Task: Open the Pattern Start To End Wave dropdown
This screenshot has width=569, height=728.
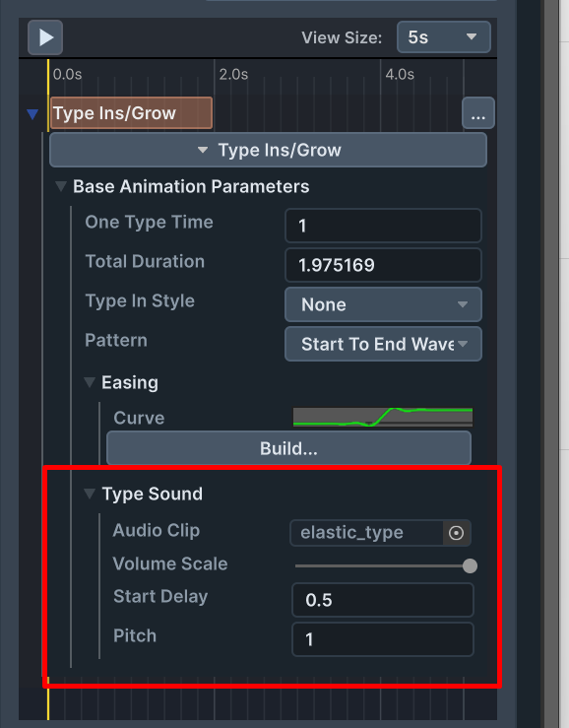Action: [x=383, y=344]
